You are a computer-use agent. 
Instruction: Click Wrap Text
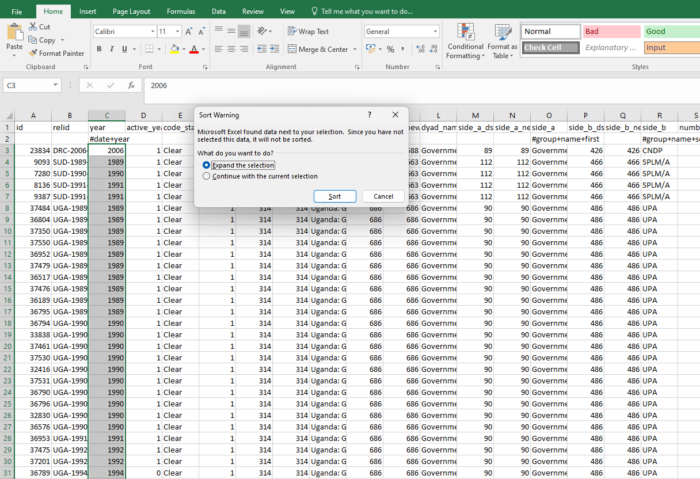[308, 31]
